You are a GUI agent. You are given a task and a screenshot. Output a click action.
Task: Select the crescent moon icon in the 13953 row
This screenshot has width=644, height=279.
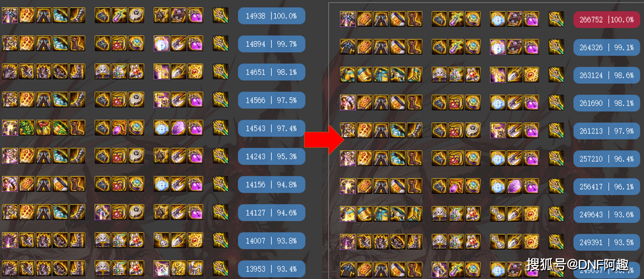coord(195,268)
